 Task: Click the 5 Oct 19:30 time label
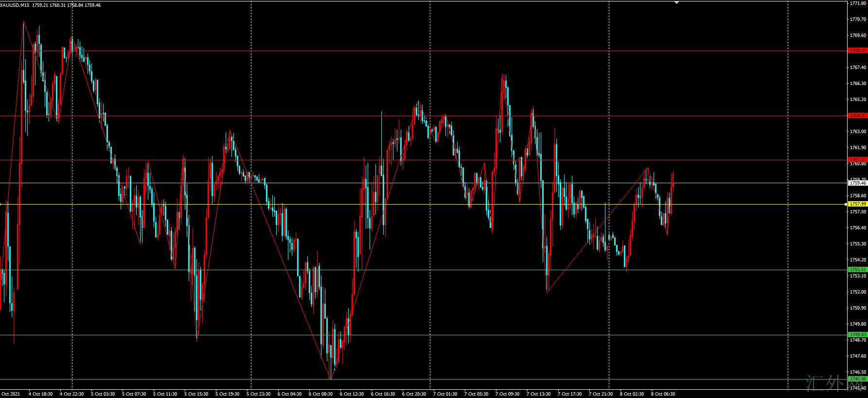[228, 394]
